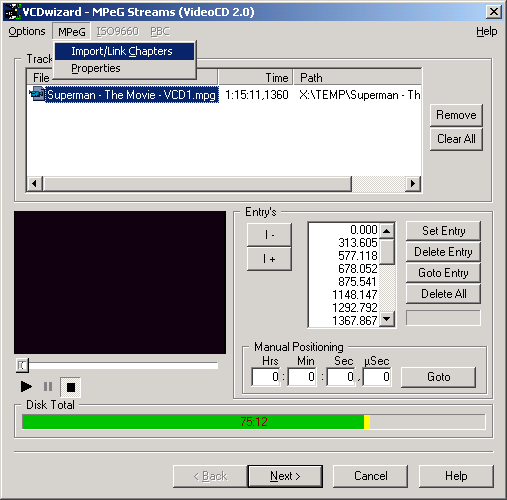Click the Next button
This screenshot has width=507, height=500.
coord(285,476)
